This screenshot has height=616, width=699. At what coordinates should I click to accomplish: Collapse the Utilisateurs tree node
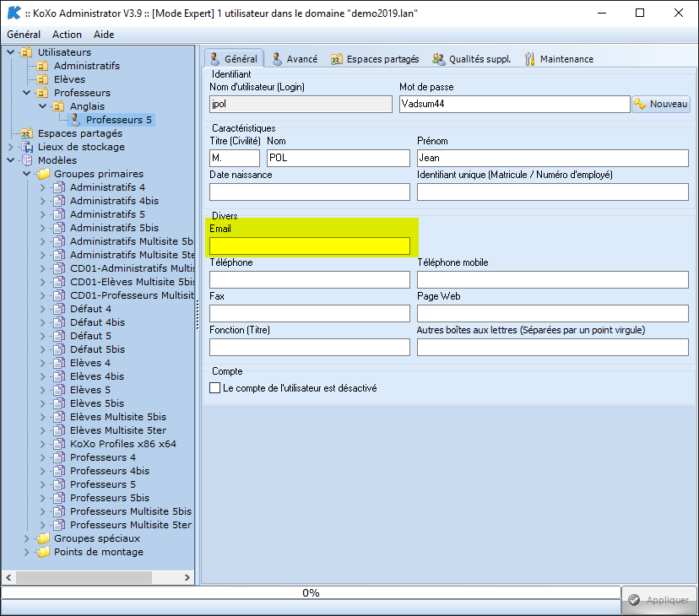tap(11, 52)
